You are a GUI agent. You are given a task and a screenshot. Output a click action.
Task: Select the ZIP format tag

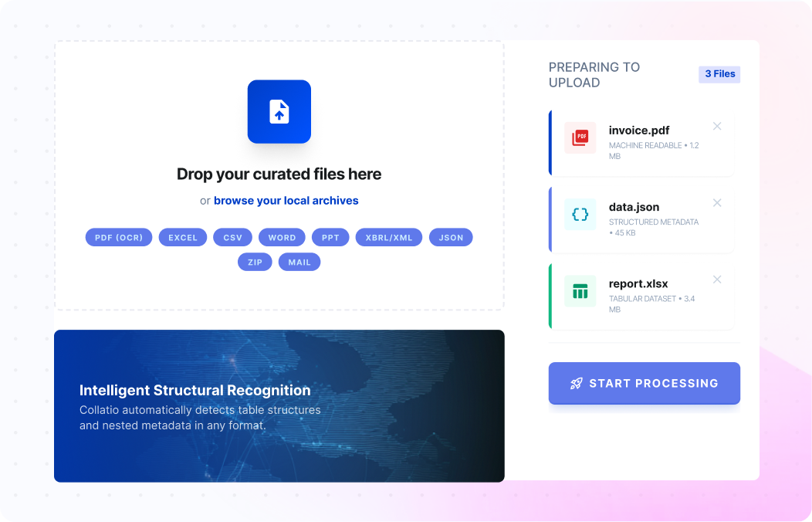[x=255, y=262]
